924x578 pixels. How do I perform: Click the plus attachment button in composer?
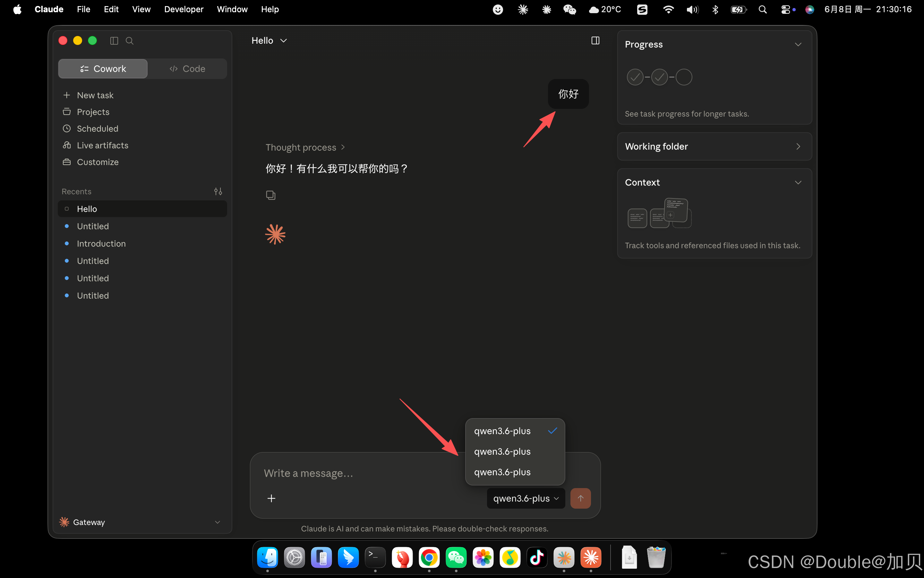pos(271,498)
